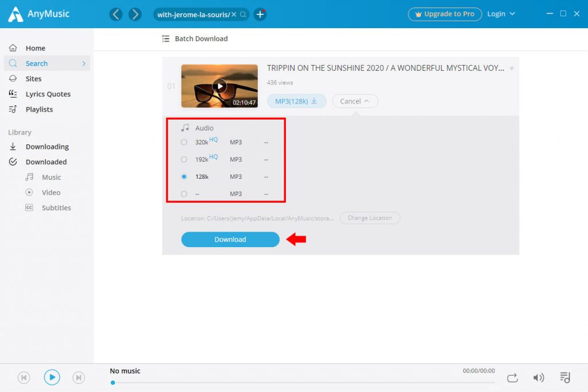Open the Downloading library section
The image size is (588, 392).
click(47, 147)
